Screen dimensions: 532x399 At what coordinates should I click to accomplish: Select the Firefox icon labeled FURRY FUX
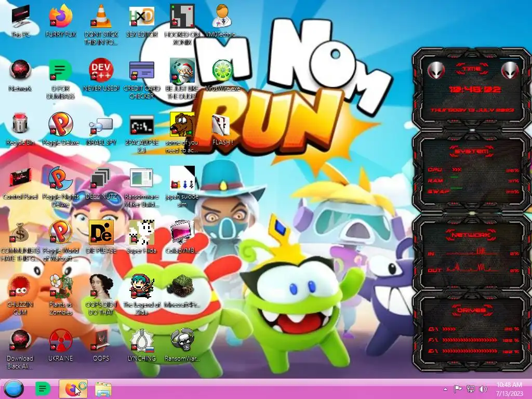click(61, 16)
